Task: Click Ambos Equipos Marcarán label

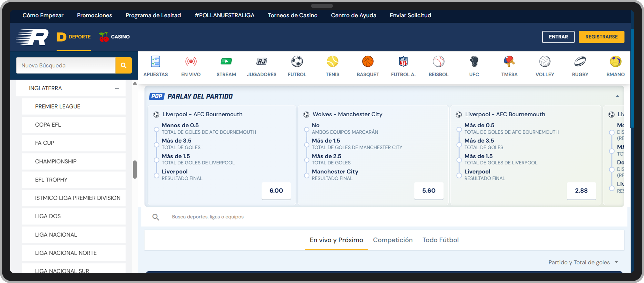Action: click(345, 132)
